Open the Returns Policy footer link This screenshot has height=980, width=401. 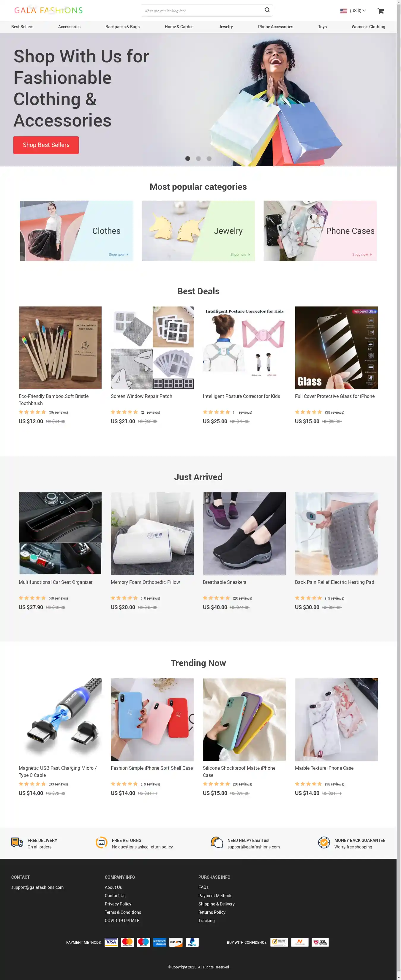tap(212, 912)
